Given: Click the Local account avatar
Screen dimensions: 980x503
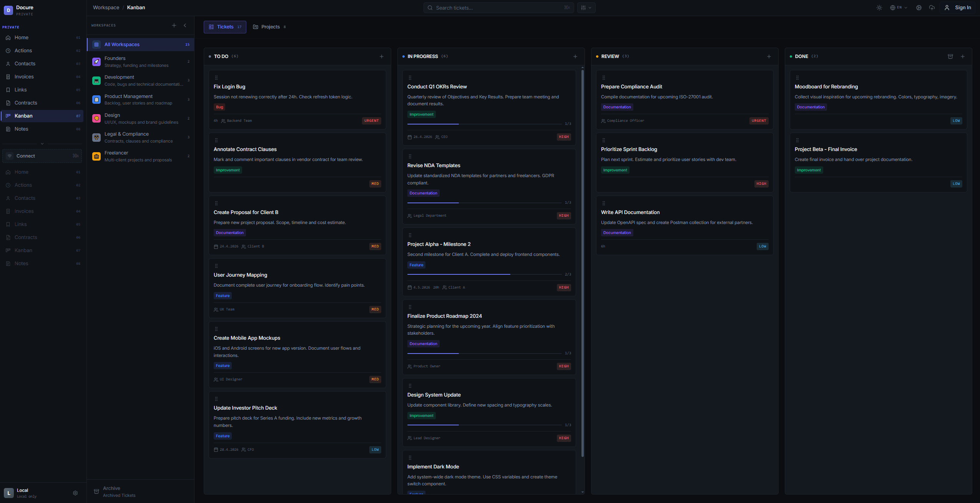Looking at the screenshot, I should coord(8,493).
